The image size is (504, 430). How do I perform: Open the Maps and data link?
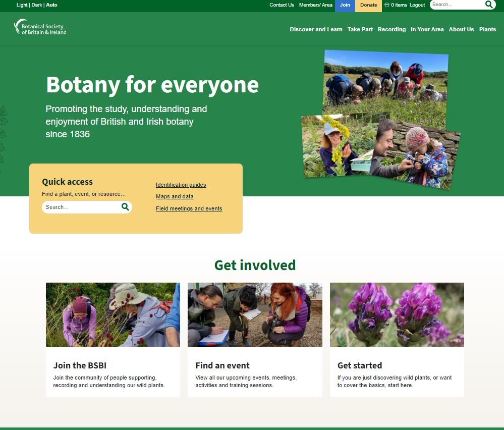[x=175, y=196]
